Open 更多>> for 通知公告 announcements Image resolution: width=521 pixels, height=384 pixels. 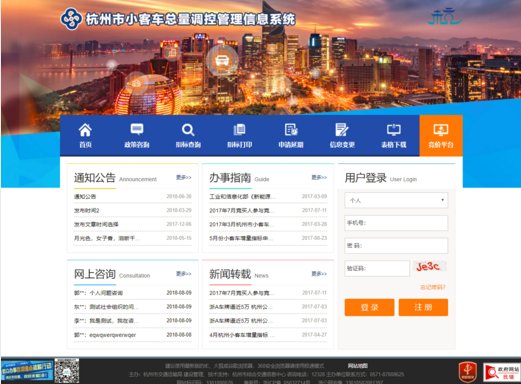click(x=184, y=177)
